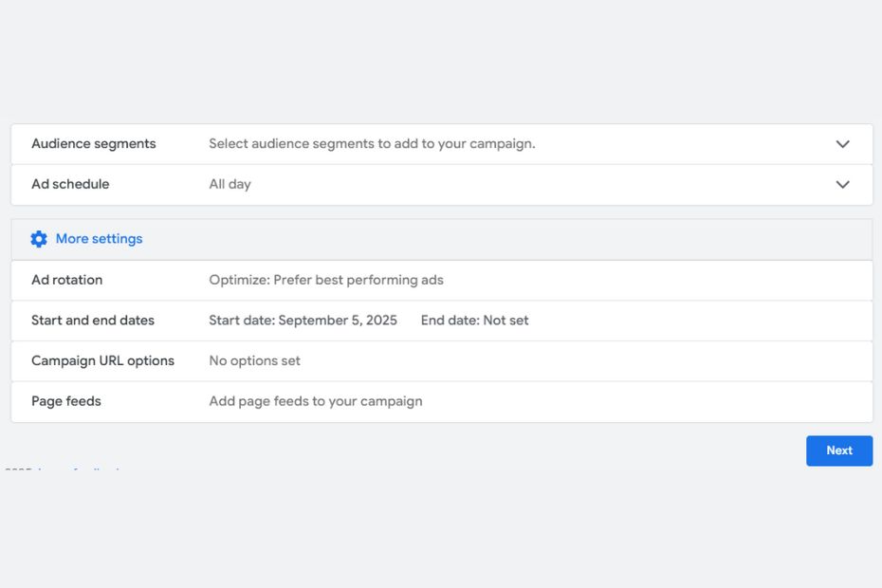Click the More settings gear icon

tap(39, 239)
